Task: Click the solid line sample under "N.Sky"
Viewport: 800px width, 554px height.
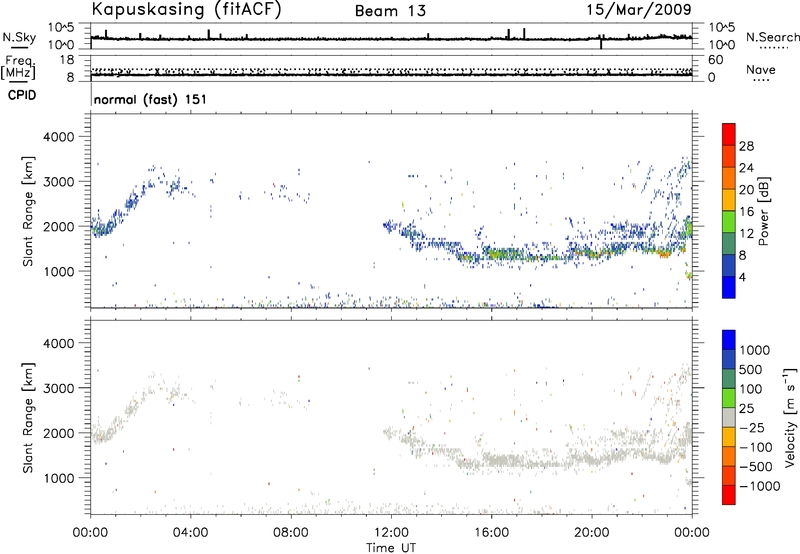Action: coord(19,47)
